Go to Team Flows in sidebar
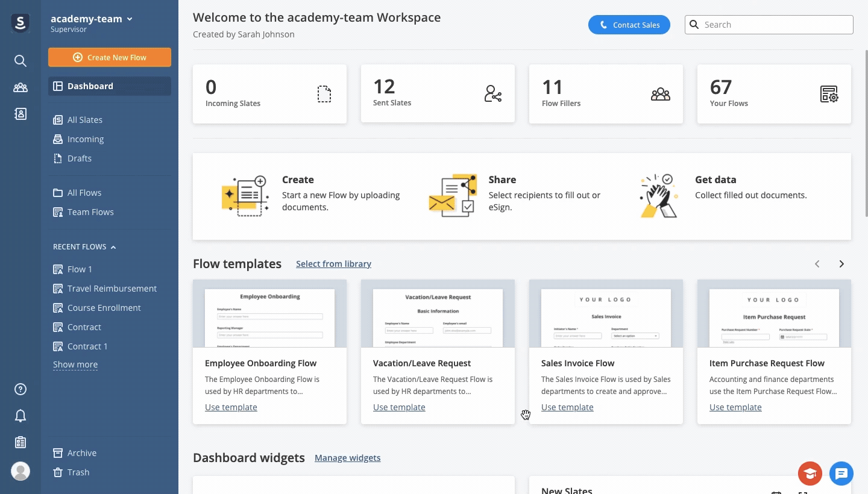Image resolution: width=868 pixels, height=494 pixels. (x=90, y=212)
